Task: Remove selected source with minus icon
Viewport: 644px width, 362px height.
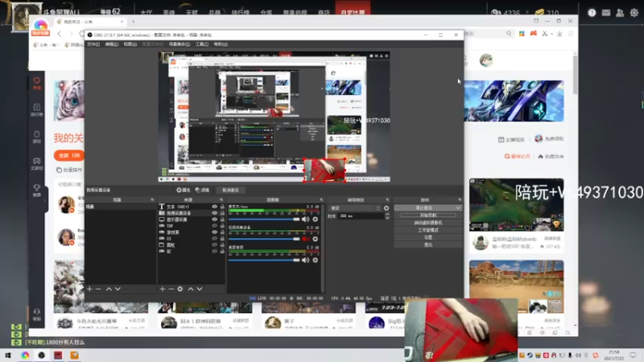Action: [x=171, y=289]
